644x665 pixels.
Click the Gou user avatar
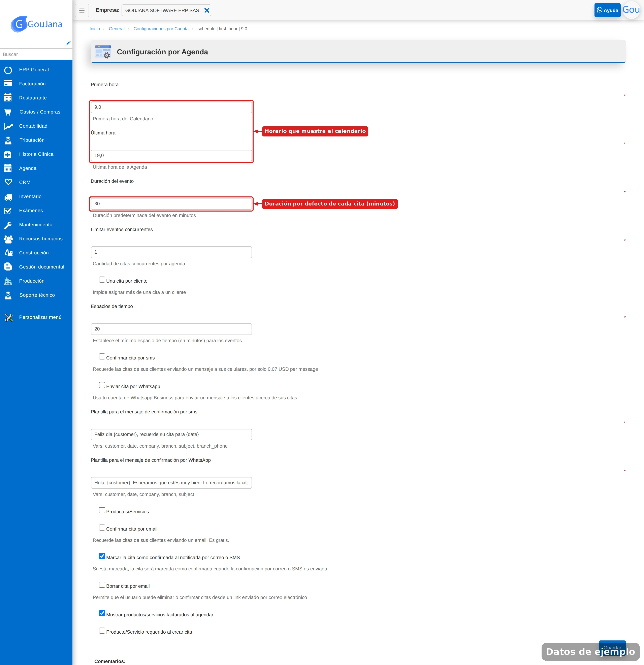[631, 10]
